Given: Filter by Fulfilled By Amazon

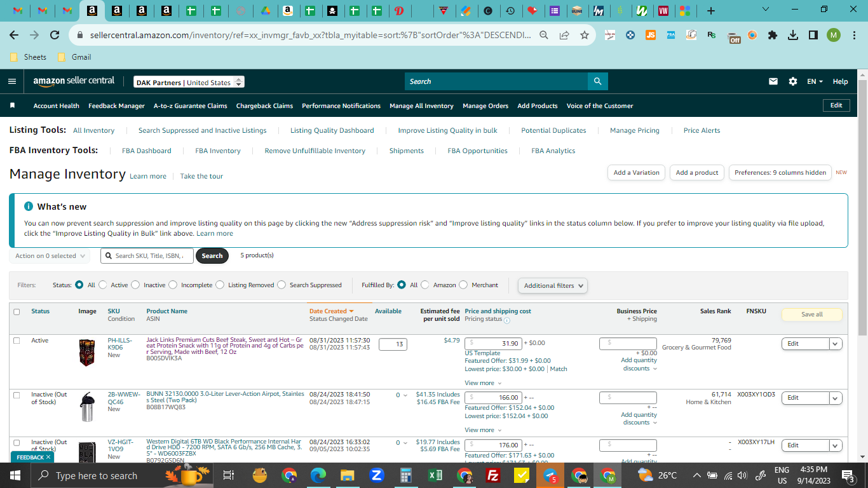Looking at the screenshot, I should click(x=425, y=285).
